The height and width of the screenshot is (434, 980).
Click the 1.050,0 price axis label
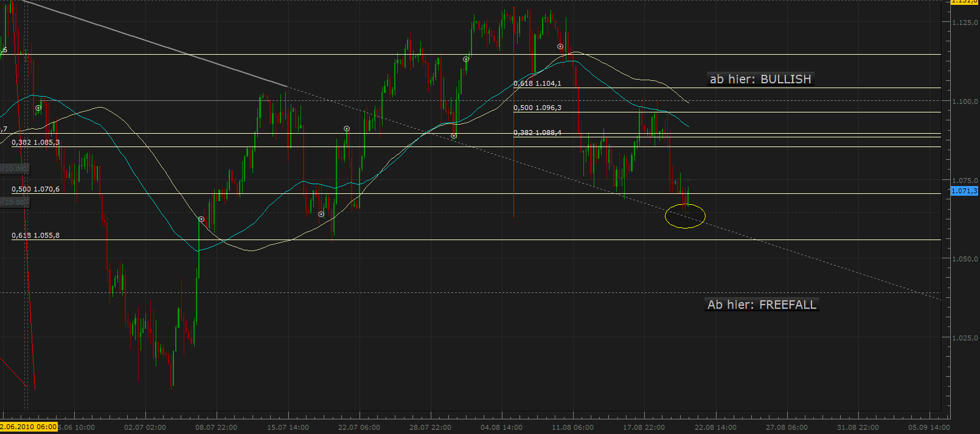click(965, 259)
